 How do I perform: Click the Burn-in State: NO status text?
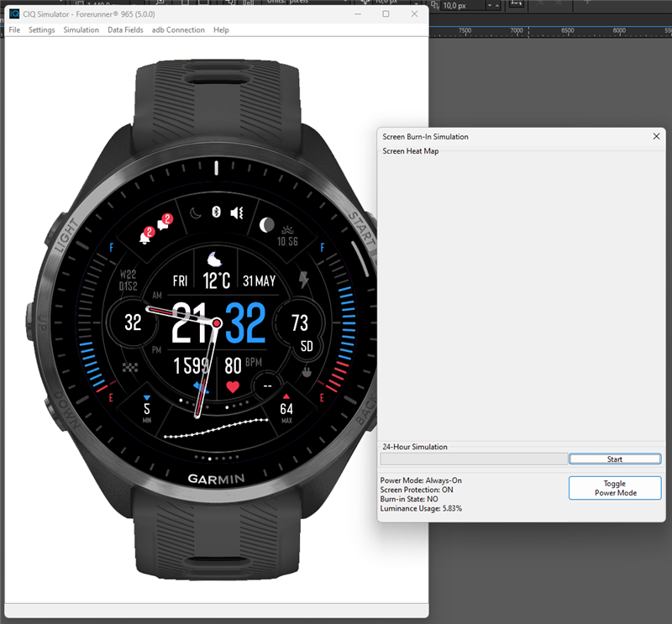pyautogui.click(x=409, y=500)
